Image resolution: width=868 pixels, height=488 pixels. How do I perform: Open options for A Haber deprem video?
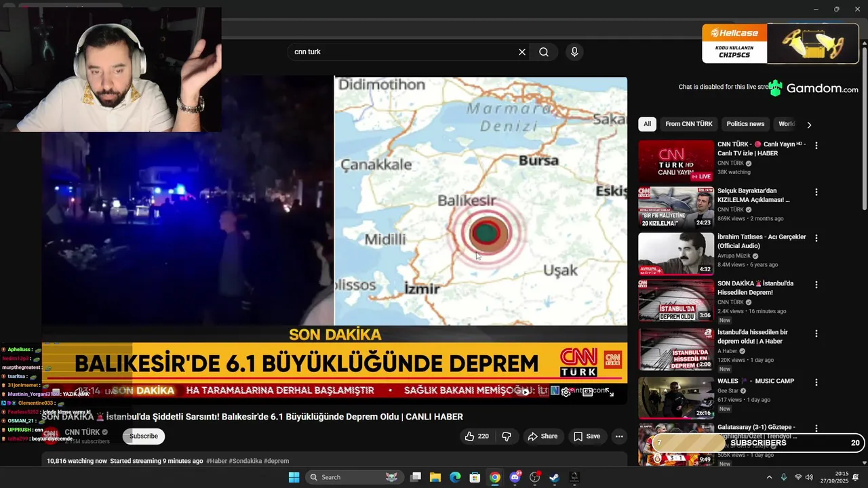(816, 333)
